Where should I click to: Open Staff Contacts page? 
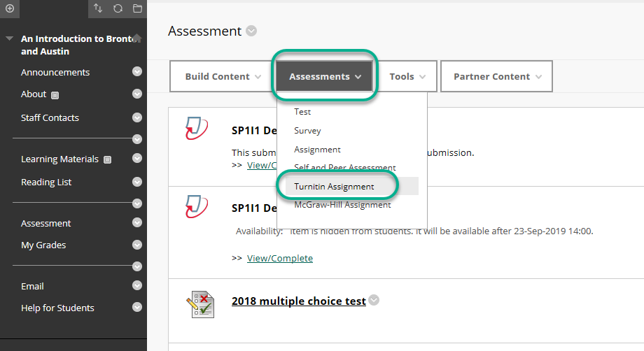click(50, 118)
